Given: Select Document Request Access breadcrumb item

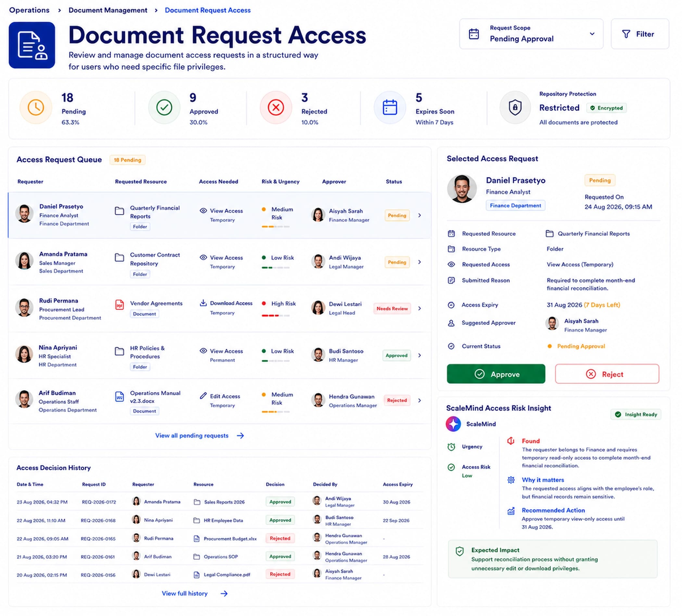Looking at the screenshot, I should 208,10.
